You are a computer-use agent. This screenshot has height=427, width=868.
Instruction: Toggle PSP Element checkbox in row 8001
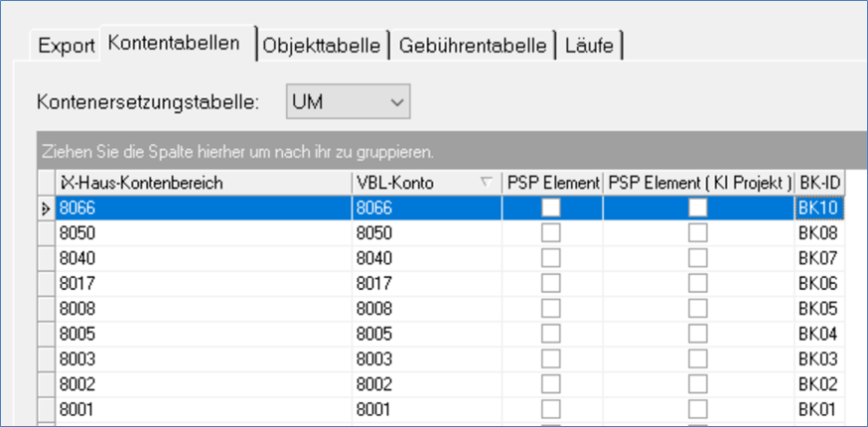point(551,408)
